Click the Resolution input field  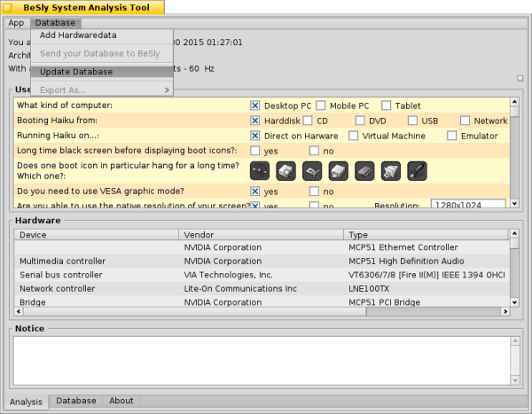click(x=467, y=205)
